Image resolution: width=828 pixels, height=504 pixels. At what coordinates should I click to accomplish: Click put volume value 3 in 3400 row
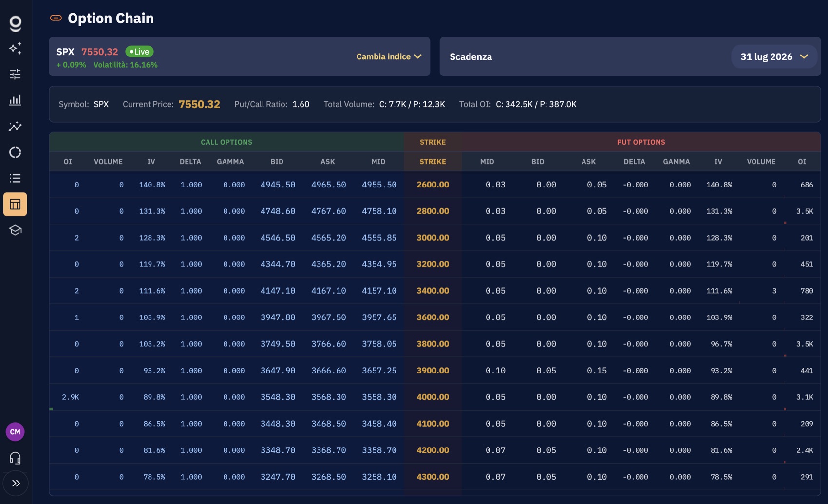tap(774, 291)
